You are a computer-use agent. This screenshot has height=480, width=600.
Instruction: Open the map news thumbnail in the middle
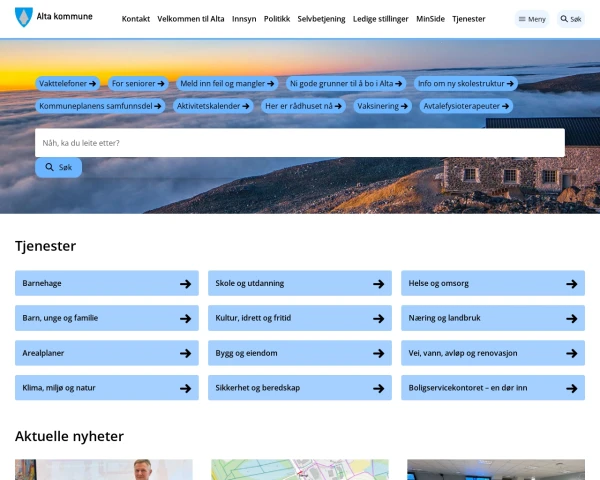pos(299,470)
